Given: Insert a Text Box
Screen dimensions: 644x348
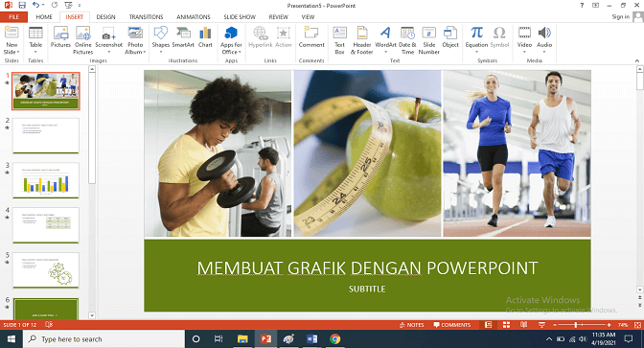Looking at the screenshot, I should (339, 40).
